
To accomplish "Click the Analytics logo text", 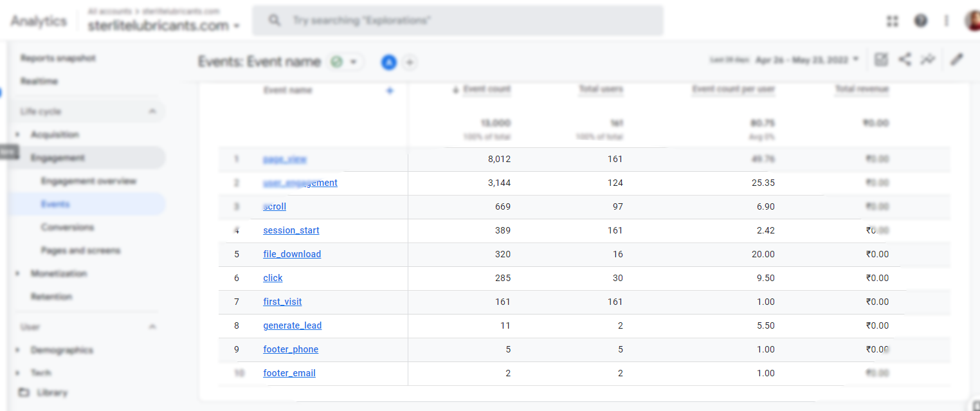I will tap(39, 21).
